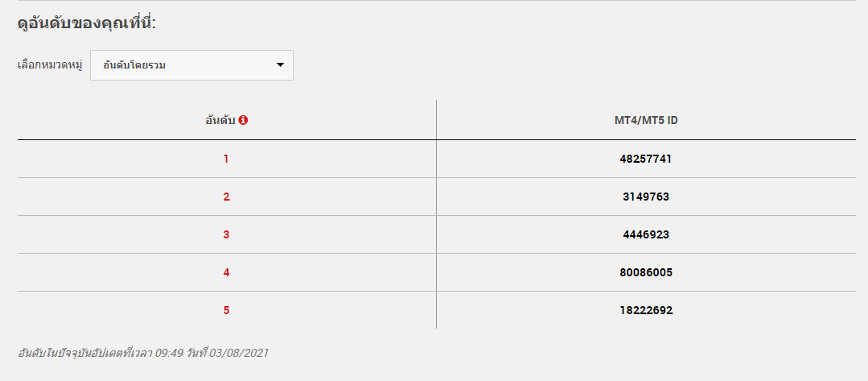This screenshot has height=381, width=868.
Task: Select rank number 2
Action: (226, 197)
